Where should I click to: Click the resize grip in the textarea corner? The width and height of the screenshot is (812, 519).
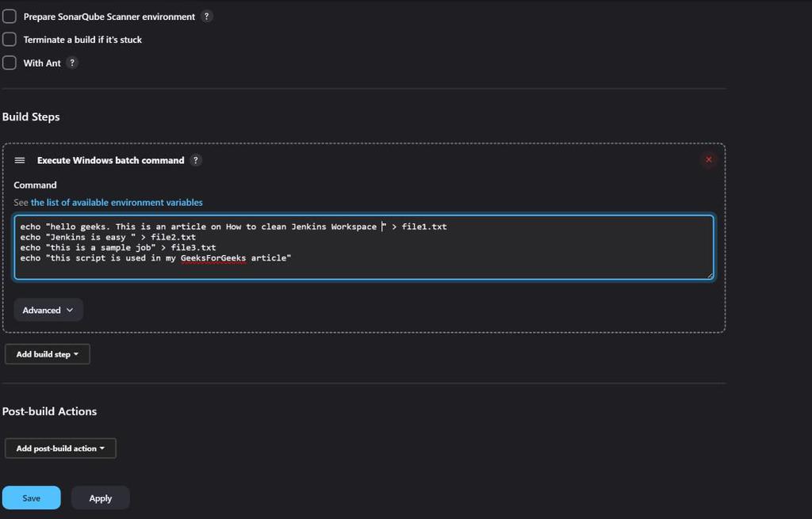[710, 275]
